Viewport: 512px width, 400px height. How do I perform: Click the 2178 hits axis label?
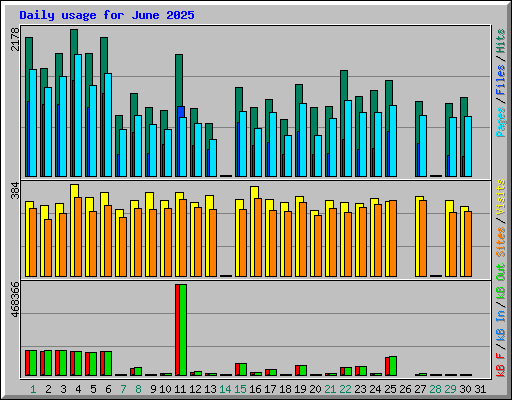pos(15,39)
